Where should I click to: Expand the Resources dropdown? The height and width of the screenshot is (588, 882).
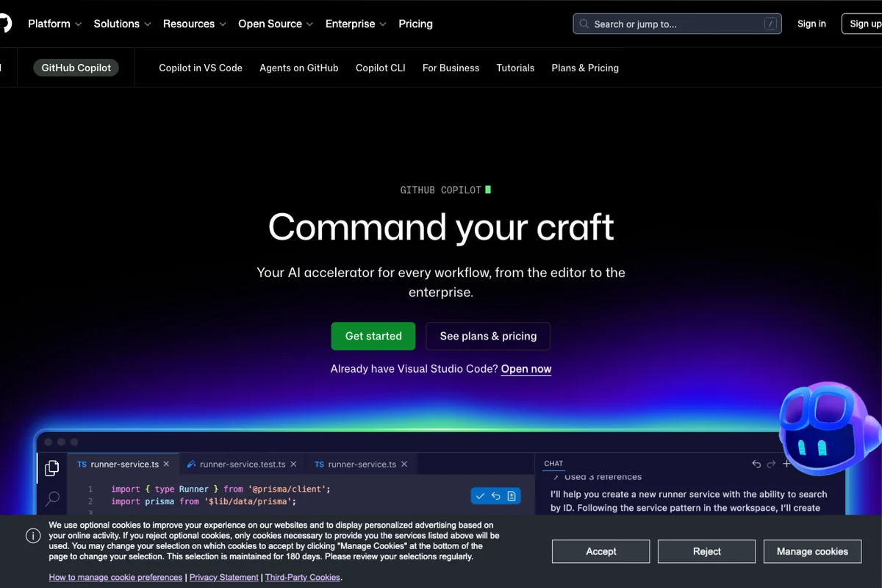pyautogui.click(x=195, y=24)
